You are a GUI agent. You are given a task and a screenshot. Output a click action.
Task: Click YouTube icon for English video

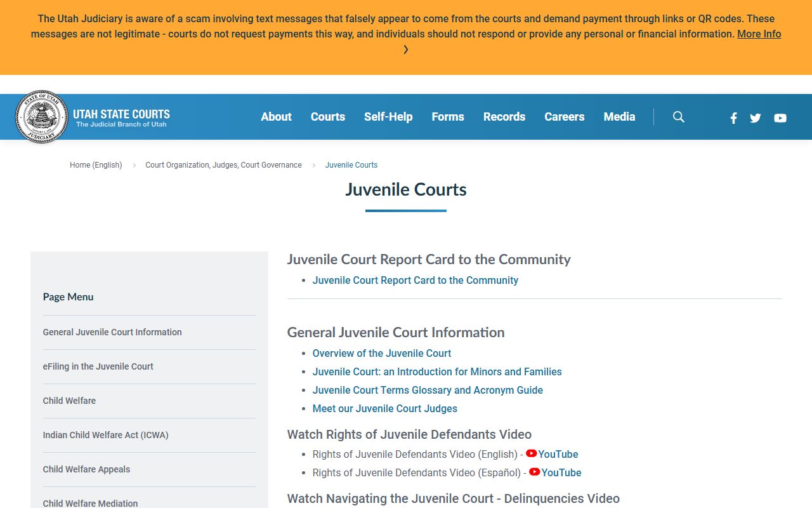coord(532,453)
